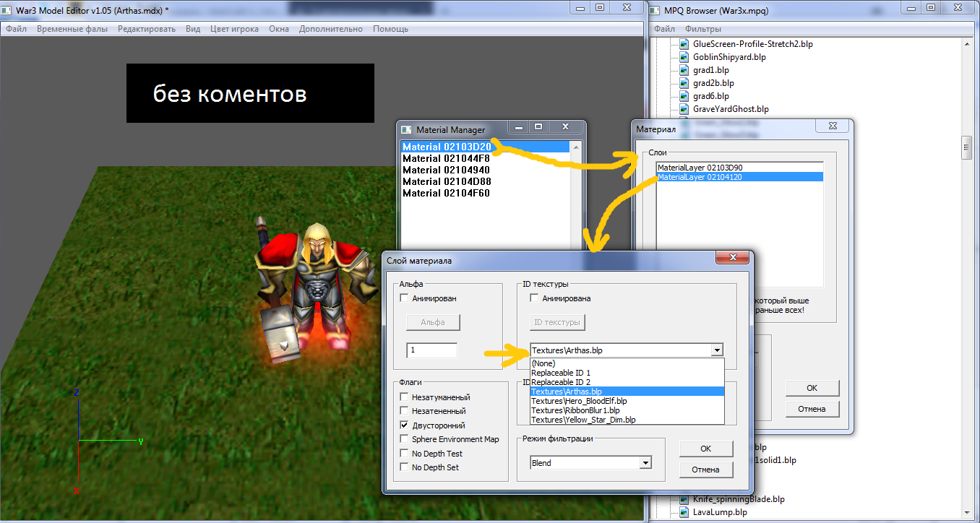The height and width of the screenshot is (523, 980).
Task: Click the GraveYardGhost.blp file icon
Action: pos(684,109)
